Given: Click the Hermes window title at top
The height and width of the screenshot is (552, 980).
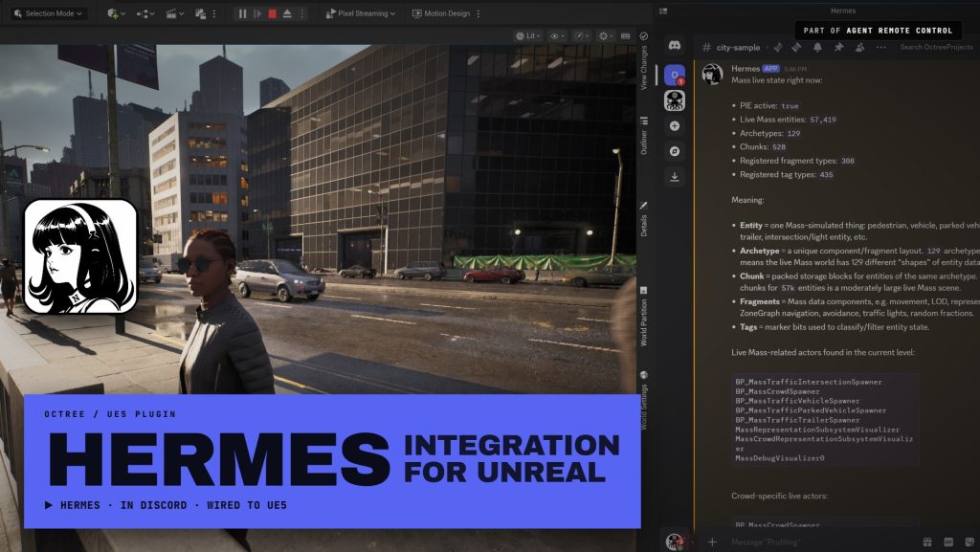Looking at the screenshot, I should (x=842, y=11).
